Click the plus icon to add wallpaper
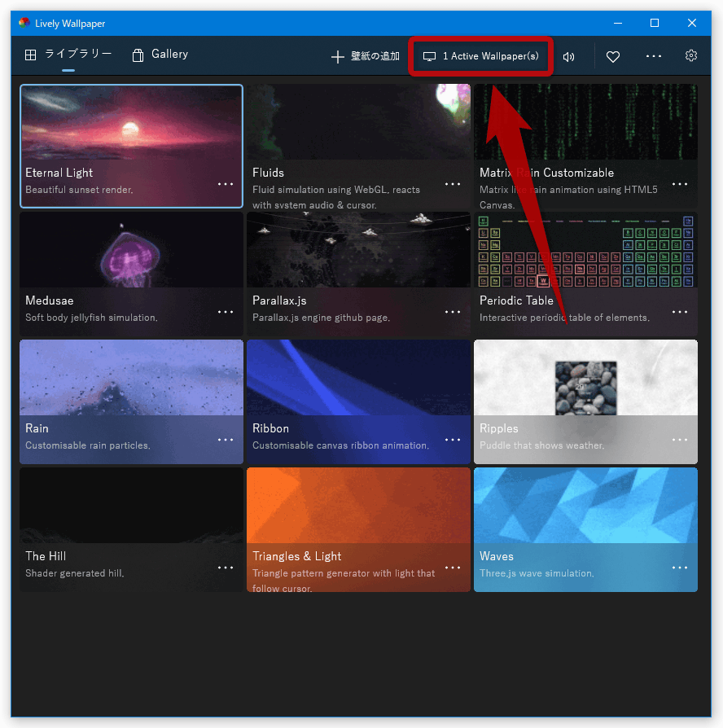The image size is (723, 728). pyautogui.click(x=338, y=57)
